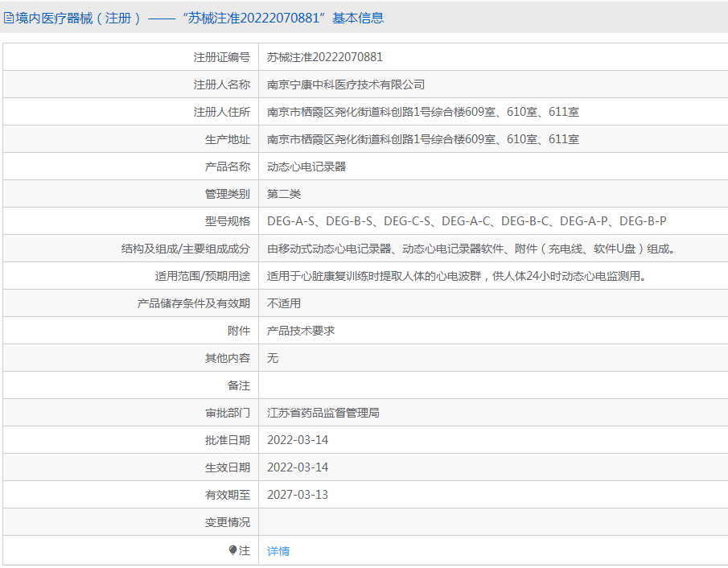This screenshot has width=728, height=568.
Task: Select registration number value 苏械注准20222070881
Action: [x=324, y=57]
